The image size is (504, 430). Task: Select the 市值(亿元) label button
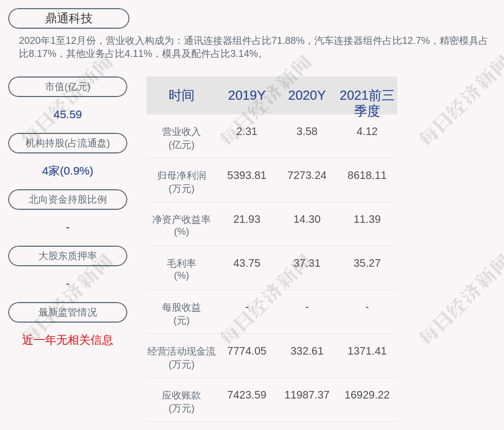coord(68,87)
